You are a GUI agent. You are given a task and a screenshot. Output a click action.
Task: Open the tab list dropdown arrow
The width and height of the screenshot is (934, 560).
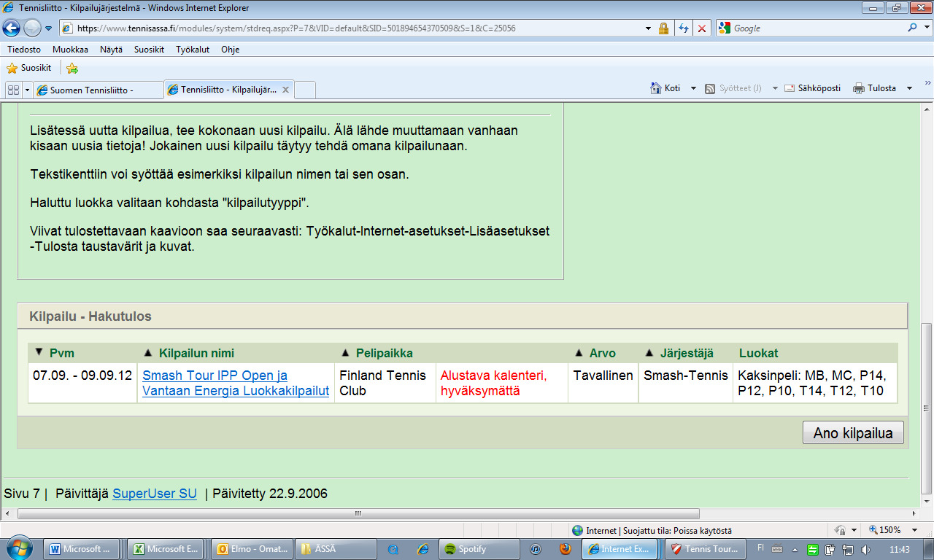(28, 90)
